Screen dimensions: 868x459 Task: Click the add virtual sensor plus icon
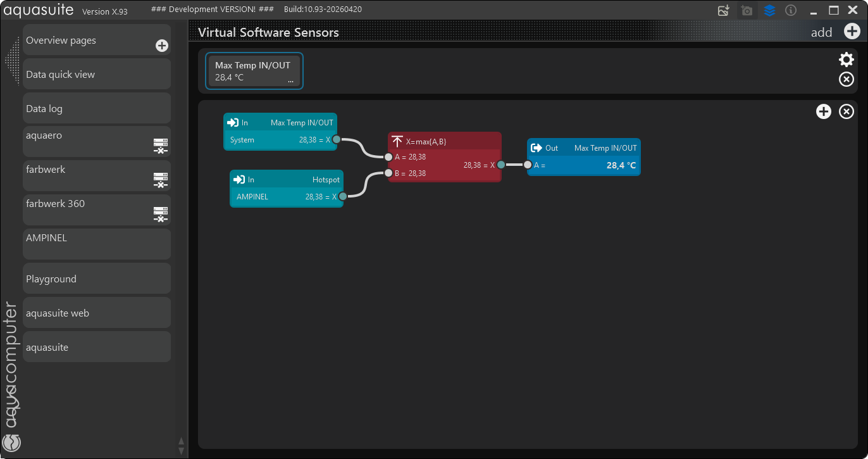pyautogui.click(x=852, y=32)
